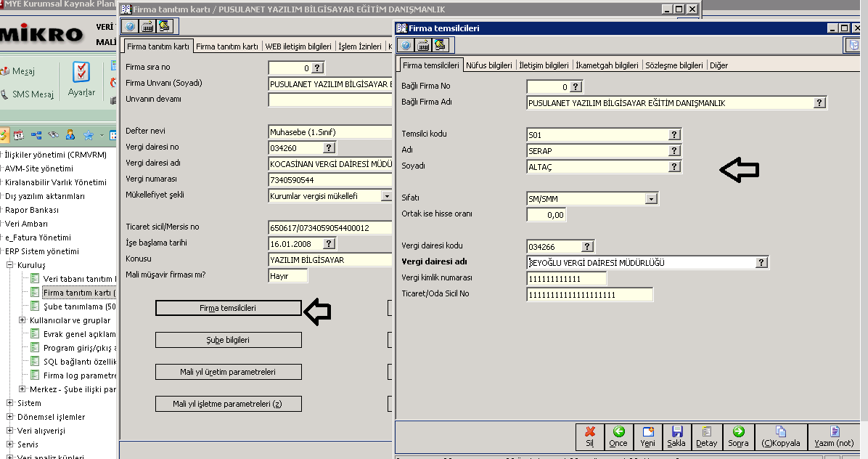868x459 pixels.
Task: Click keyboard icon in Firma tanıtım kartı toolbar
Action: click(x=147, y=26)
